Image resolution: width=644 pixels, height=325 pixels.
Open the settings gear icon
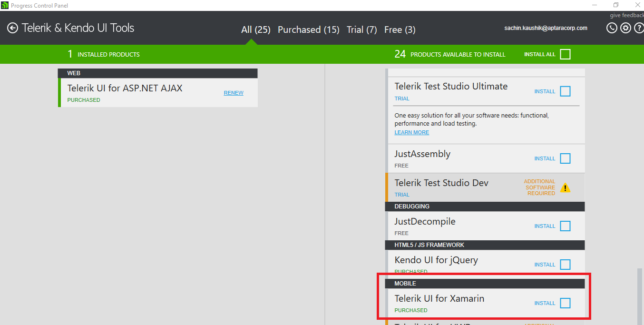(x=625, y=28)
